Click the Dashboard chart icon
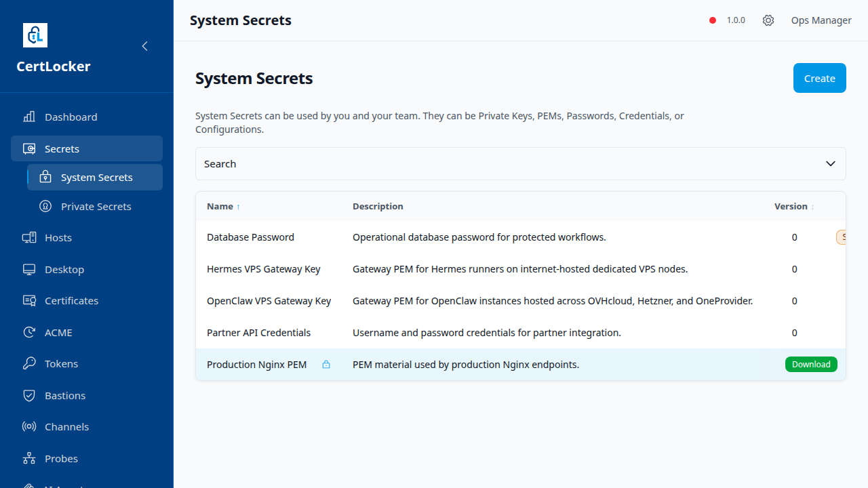The width and height of the screenshot is (868, 488). pos(29,117)
